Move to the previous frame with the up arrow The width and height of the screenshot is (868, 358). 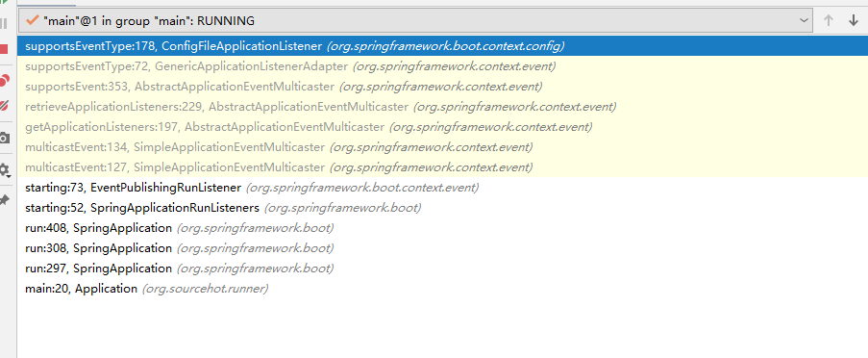[829, 21]
